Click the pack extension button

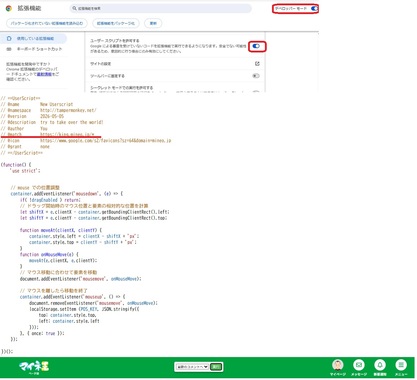(116, 23)
